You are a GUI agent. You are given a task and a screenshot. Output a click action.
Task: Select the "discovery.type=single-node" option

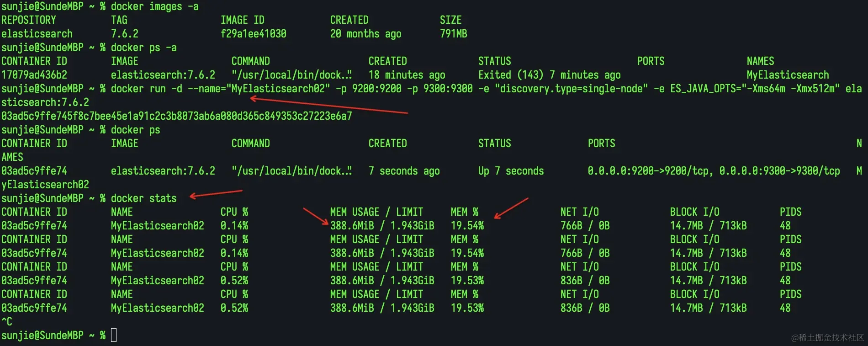tap(571, 89)
